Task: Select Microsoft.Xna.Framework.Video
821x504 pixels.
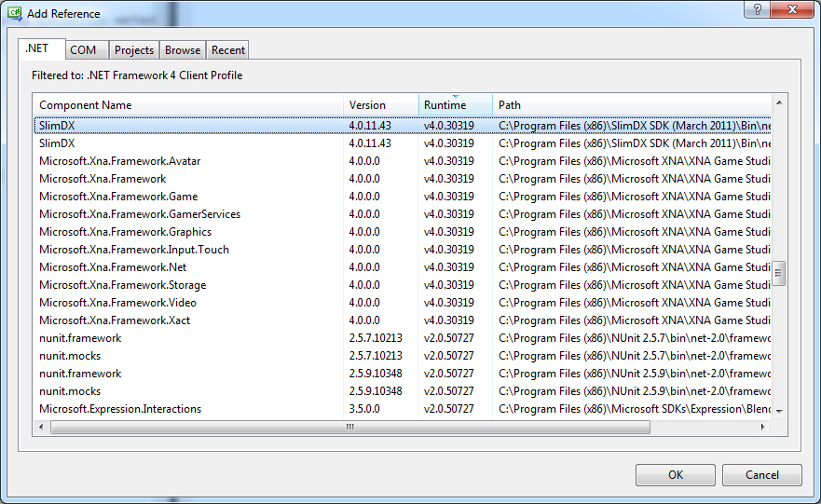Action: point(403,303)
